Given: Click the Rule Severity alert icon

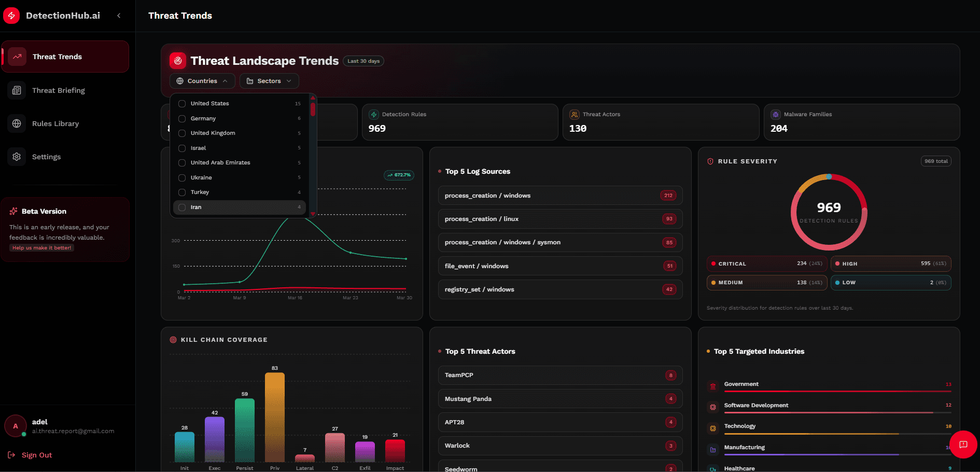Looking at the screenshot, I should click(710, 161).
